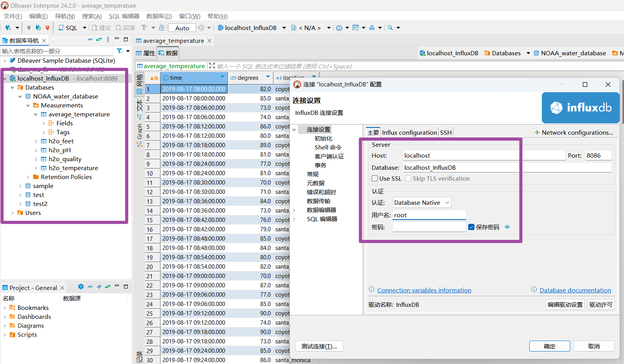
Task: Switch to 网格 grid view side tab
Action: pos(139,84)
